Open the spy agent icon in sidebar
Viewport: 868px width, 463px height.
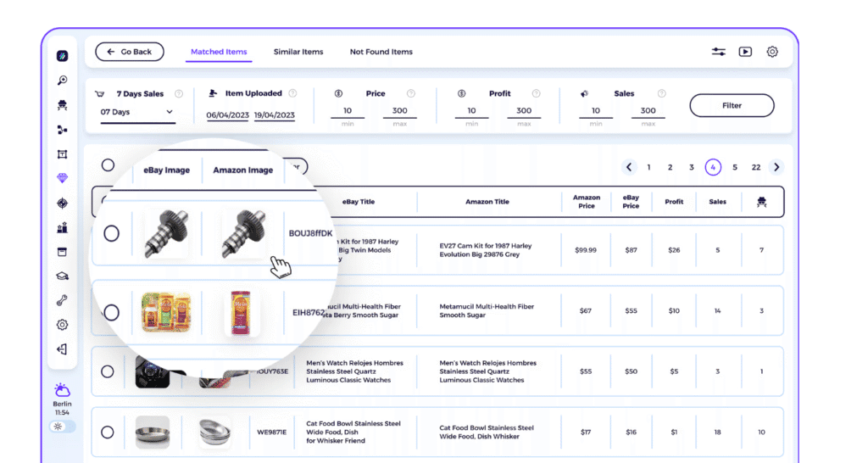[x=62, y=105]
